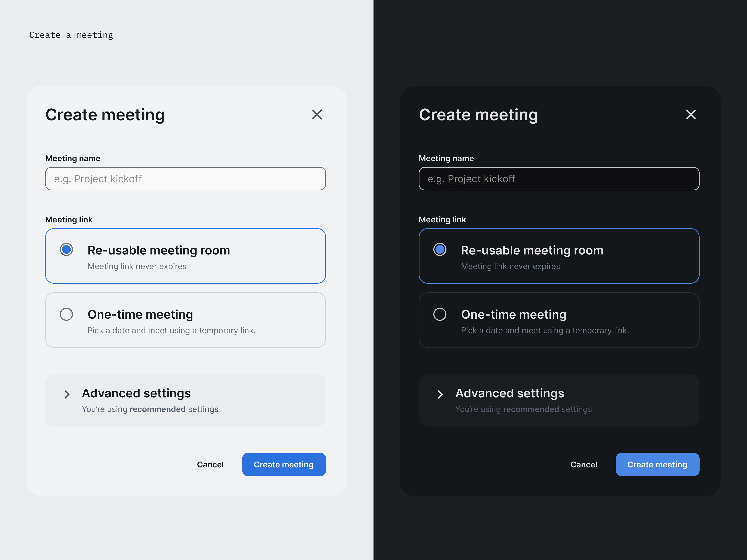Screen dimensions: 747x560
Task: Click the 'Create a meeting' page label
Action: (x=71, y=35)
